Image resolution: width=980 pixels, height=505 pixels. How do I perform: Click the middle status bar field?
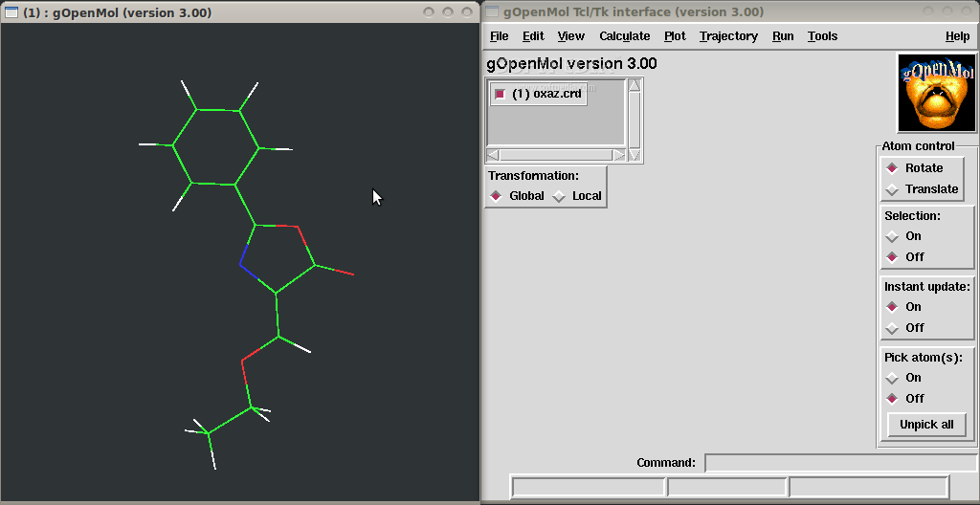[726, 486]
